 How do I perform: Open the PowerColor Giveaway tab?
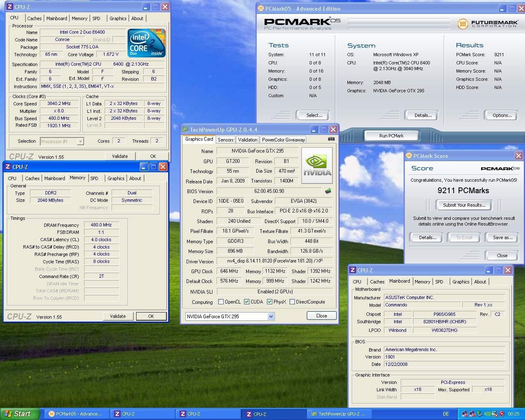point(283,140)
